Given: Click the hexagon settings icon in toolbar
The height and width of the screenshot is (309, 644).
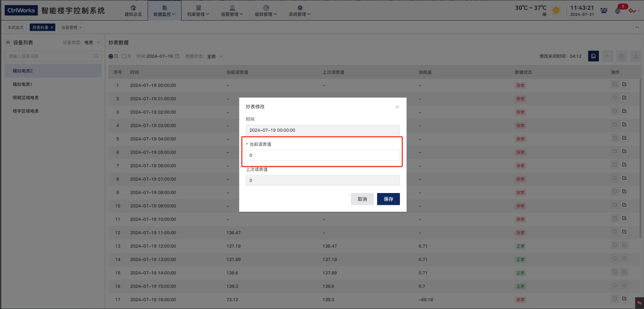Looking at the screenshot, I should 622,56.
